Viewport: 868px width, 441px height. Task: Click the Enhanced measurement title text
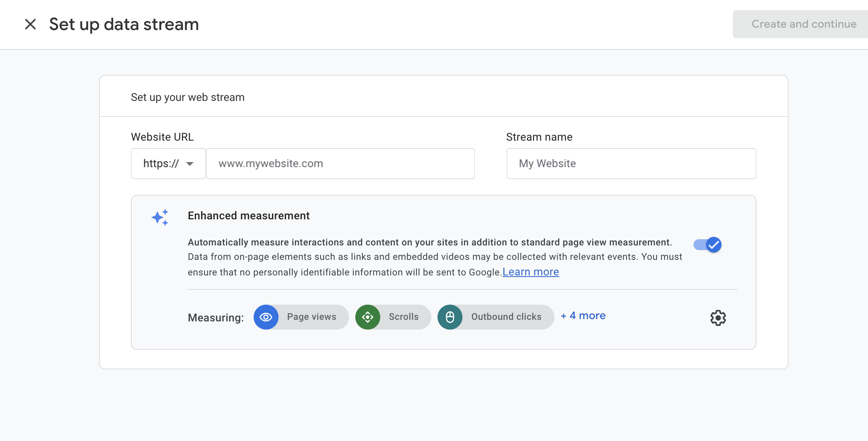click(249, 216)
